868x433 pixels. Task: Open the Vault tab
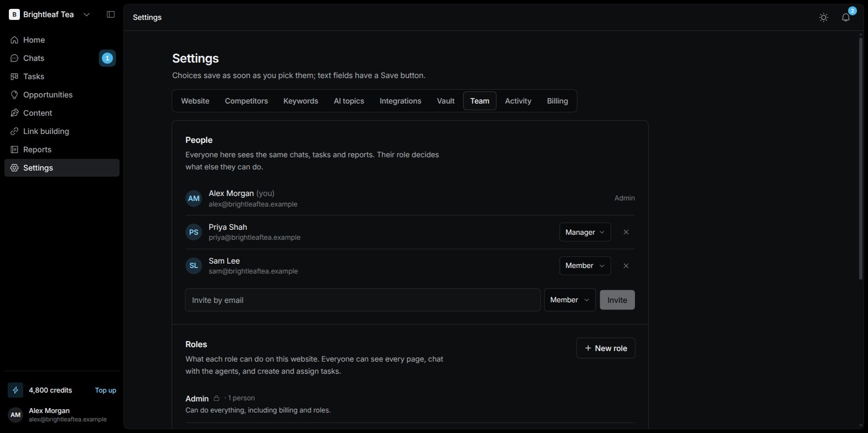(446, 101)
